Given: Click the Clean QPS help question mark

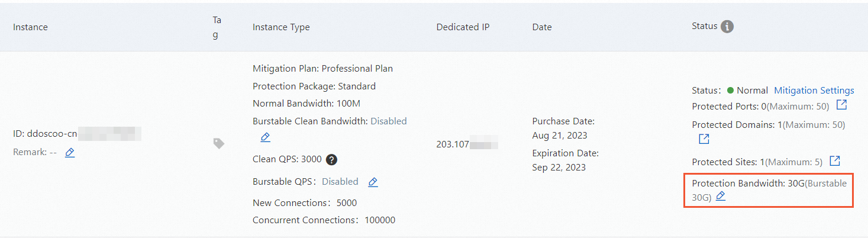Looking at the screenshot, I should point(332,159).
